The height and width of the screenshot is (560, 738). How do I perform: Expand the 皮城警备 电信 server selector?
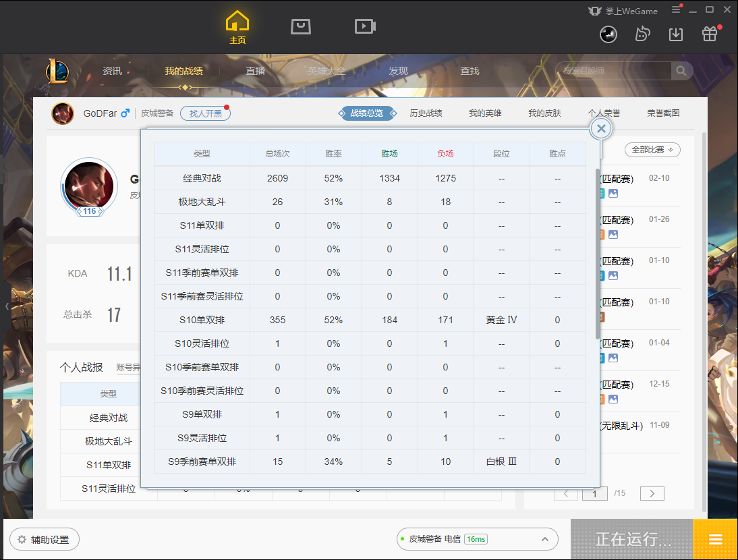click(x=477, y=539)
